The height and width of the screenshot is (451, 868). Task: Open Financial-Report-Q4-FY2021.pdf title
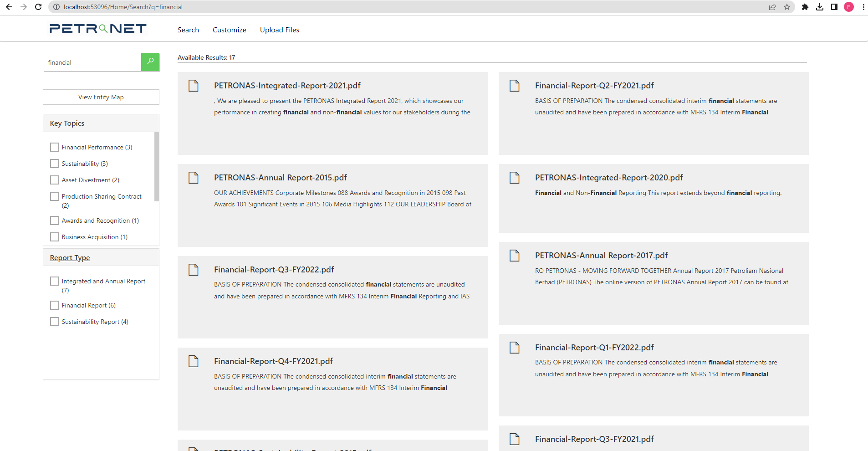tap(274, 361)
